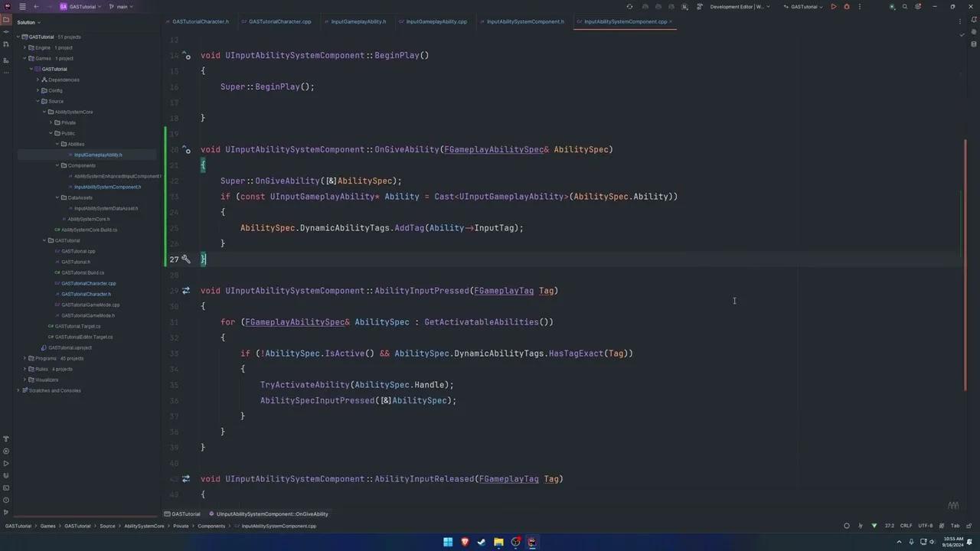
Task: Click UInputAbilitySystemComponent::OnGiveAbility in the navigation bar
Action: tap(272, 514)
